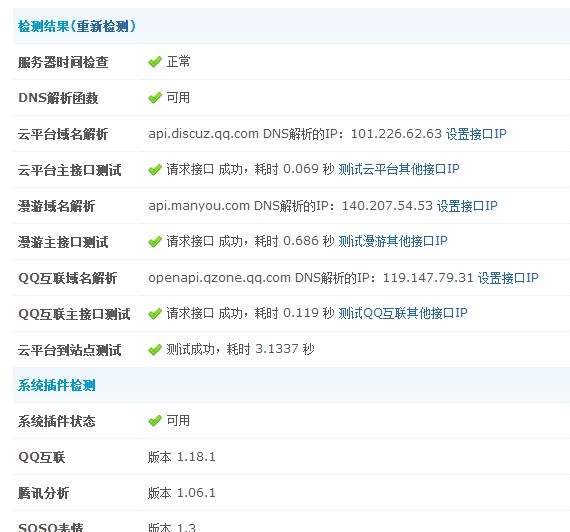Viewport: 570px width, 532px height.
Task: Click the 系统插件检测 section heading
Action: [x=57, y=385]
